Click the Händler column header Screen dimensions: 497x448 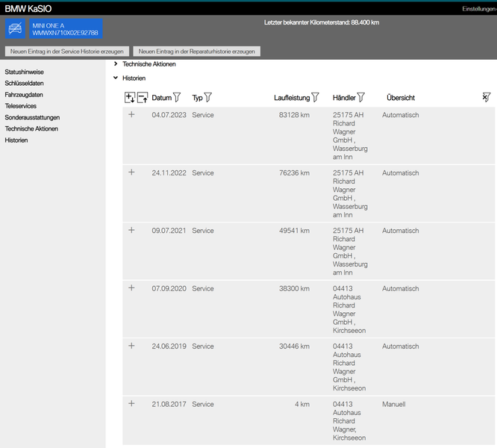pyautogui.click(x=344, y=98)
